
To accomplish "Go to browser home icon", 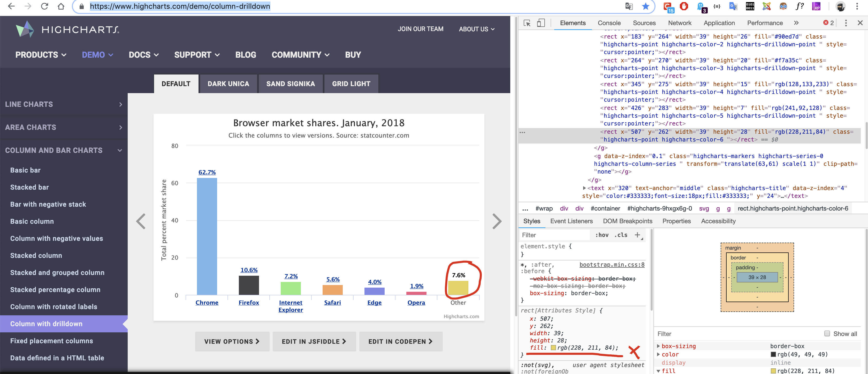I will click(x=61, y=6).
